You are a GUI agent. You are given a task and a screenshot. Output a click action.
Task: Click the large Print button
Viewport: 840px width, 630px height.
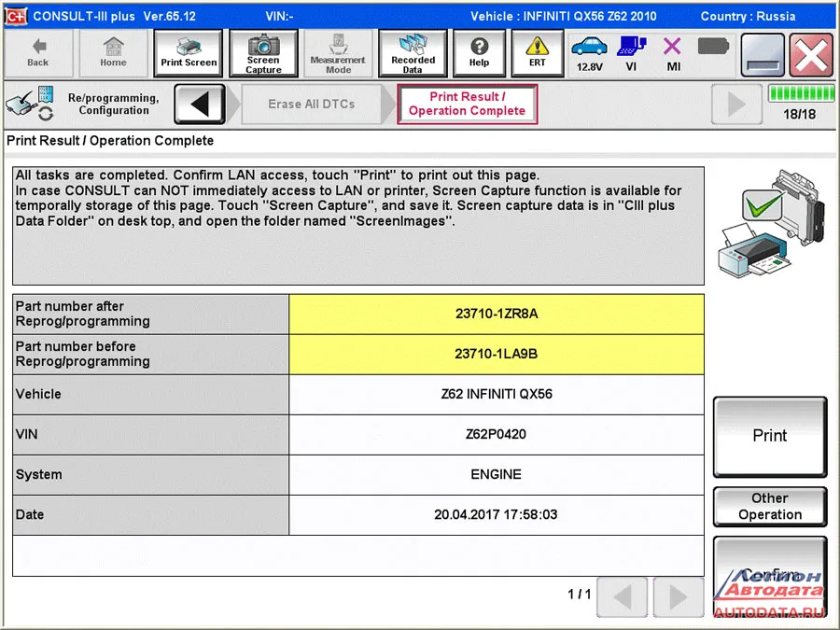click(x=770, y=436)
